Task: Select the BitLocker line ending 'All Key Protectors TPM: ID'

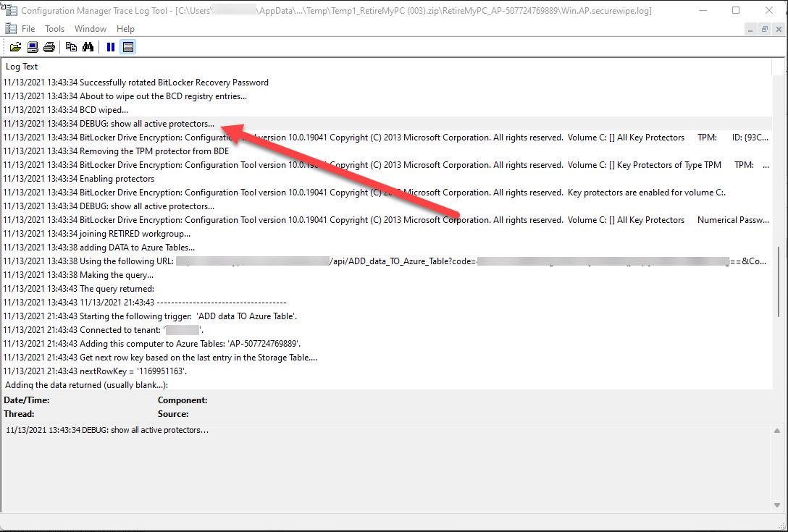Action: pos(387,137)
